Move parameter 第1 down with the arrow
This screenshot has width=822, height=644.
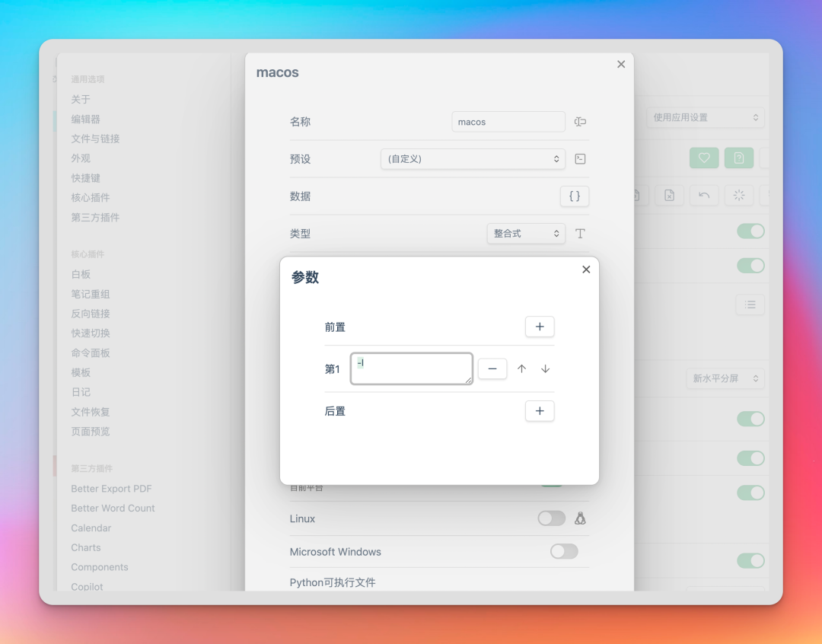click(x=545, y=368)
